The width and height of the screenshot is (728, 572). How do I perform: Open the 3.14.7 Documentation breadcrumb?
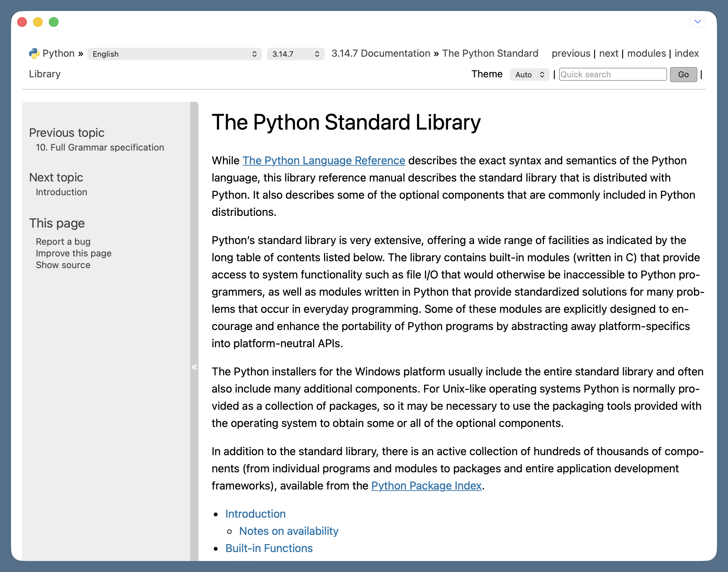(381, 53)
